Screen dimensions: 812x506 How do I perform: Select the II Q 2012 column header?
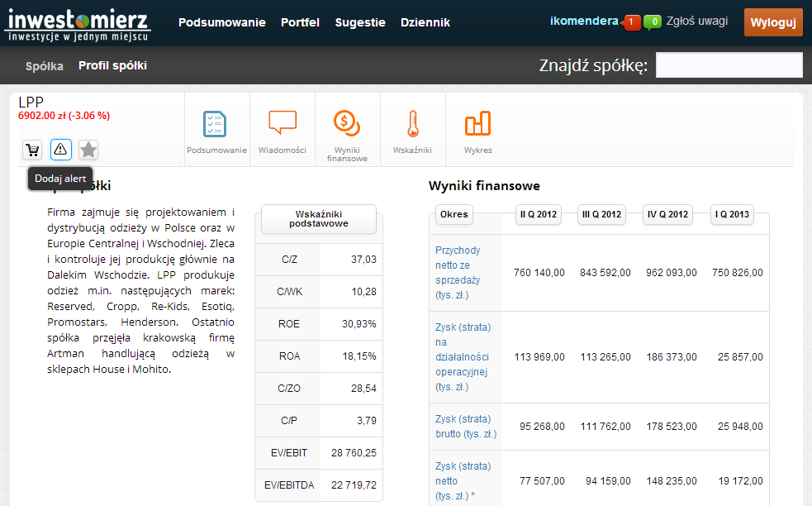pyautogui.click(x=539, y=214)
